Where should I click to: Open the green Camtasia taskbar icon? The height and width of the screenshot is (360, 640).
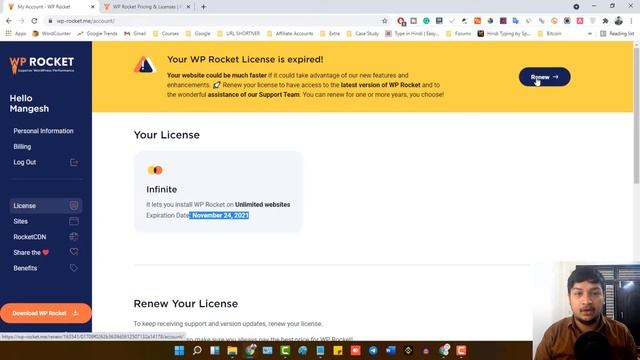(x=285, y=351)
